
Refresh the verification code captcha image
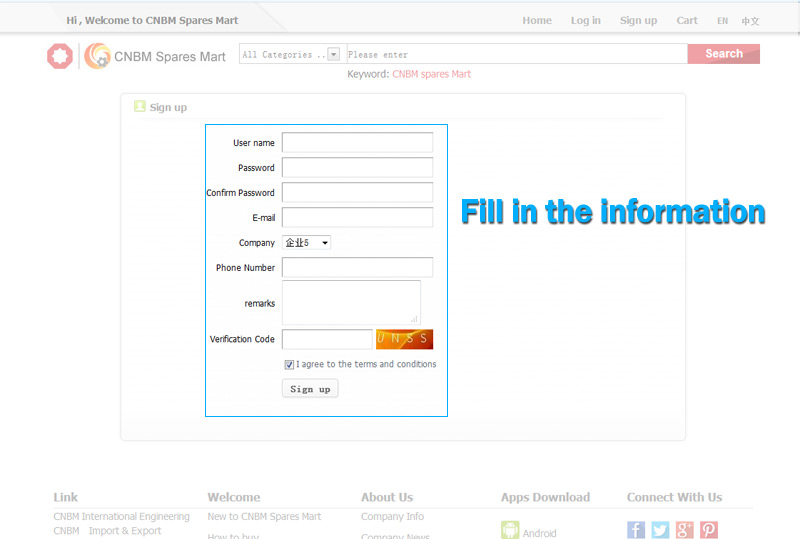(x=404, y=339)
